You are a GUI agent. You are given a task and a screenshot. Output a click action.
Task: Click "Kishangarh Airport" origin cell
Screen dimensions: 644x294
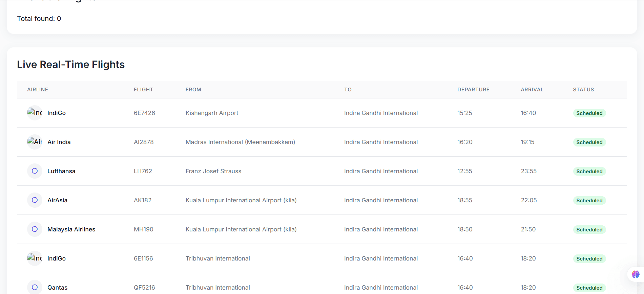pos(212,113)
